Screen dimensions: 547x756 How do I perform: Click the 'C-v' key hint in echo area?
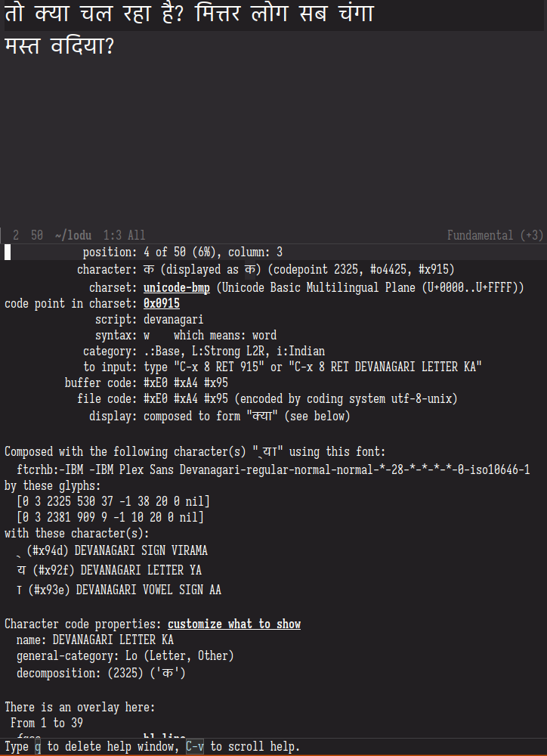click(195, 747)
